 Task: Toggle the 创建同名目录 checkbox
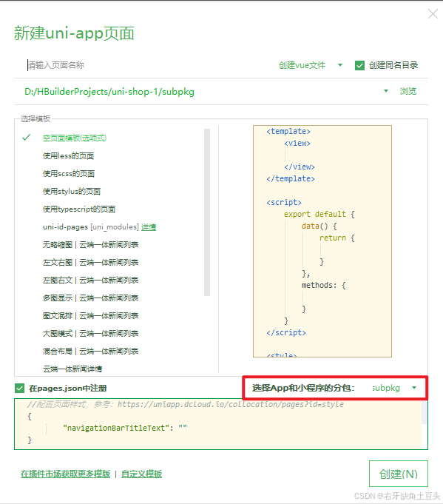[x=359, y=66]
